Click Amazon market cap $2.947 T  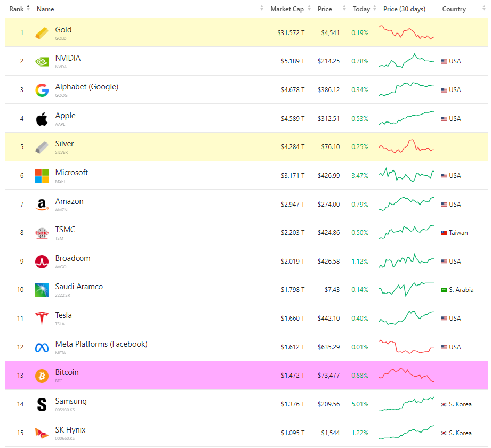click(293, 205)
